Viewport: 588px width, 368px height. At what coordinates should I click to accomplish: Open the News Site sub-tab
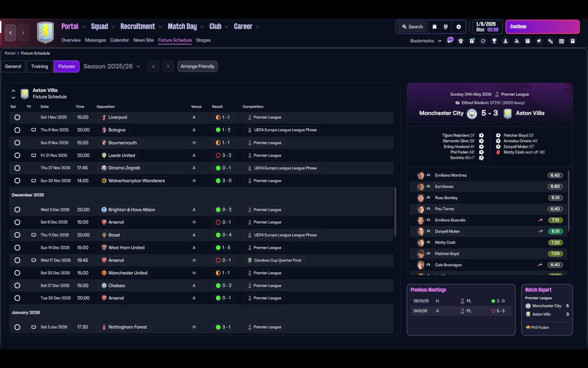point(143,40)
